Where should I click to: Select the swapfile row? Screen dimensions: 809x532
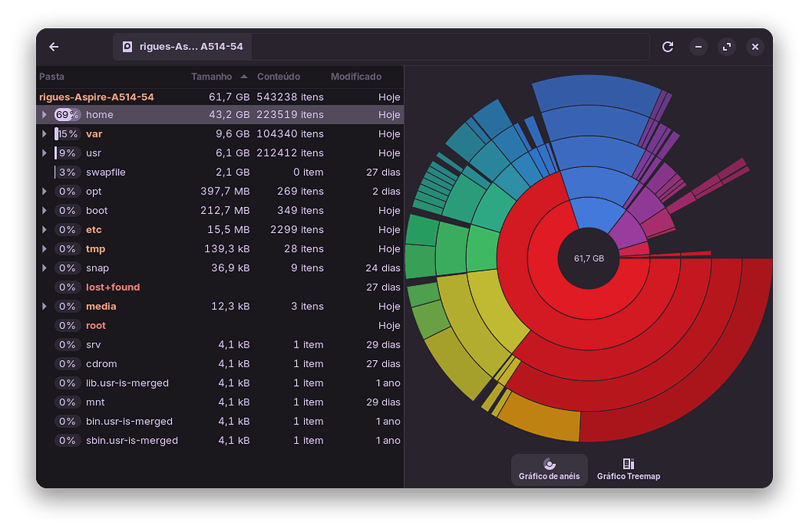(x=106, y=173)
